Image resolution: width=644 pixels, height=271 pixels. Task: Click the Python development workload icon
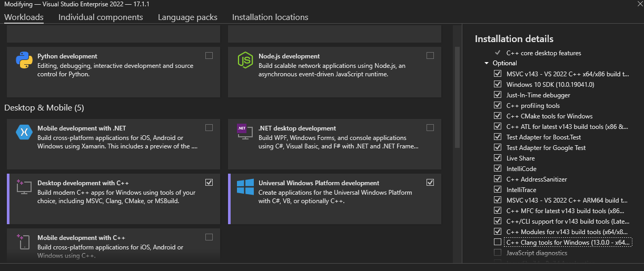24,61
